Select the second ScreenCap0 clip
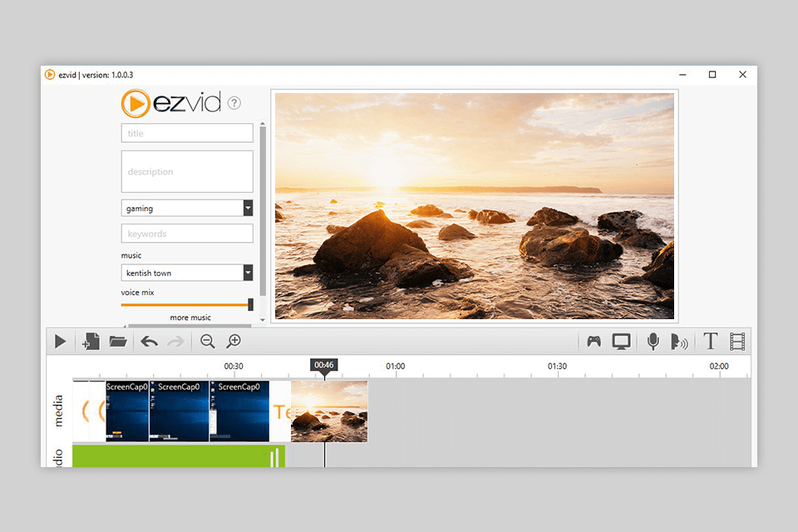 [180, 411]
